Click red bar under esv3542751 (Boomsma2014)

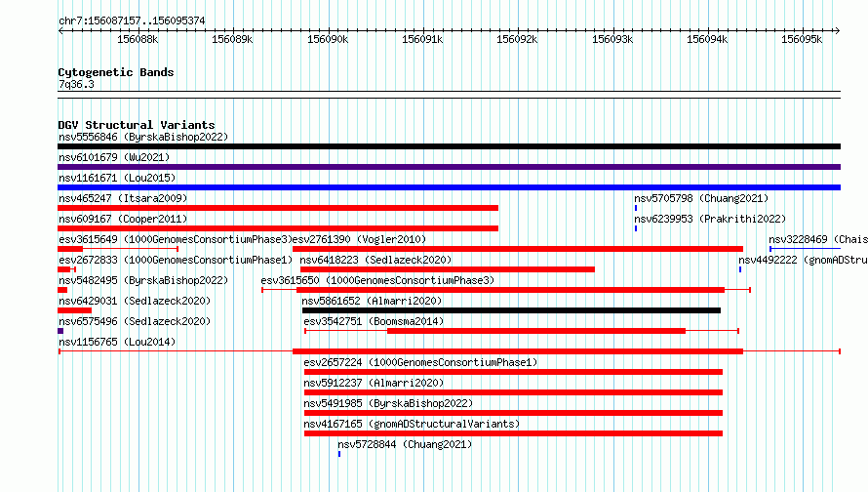tap(536, 331)
